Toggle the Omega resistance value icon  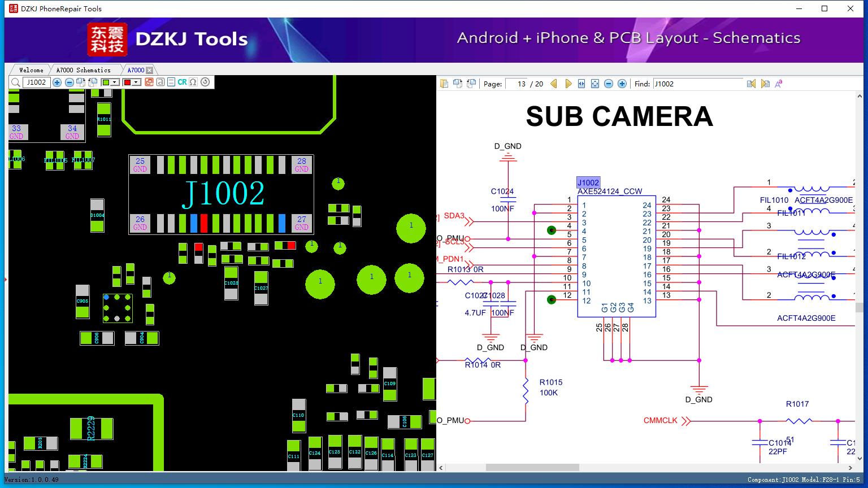click(193, 82)
